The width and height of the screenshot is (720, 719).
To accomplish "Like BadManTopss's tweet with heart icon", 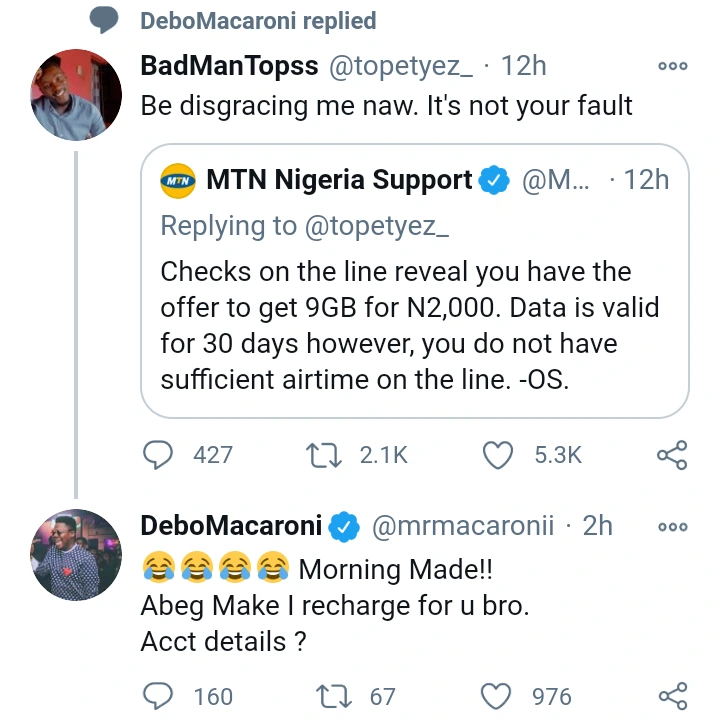I will 498,455.
